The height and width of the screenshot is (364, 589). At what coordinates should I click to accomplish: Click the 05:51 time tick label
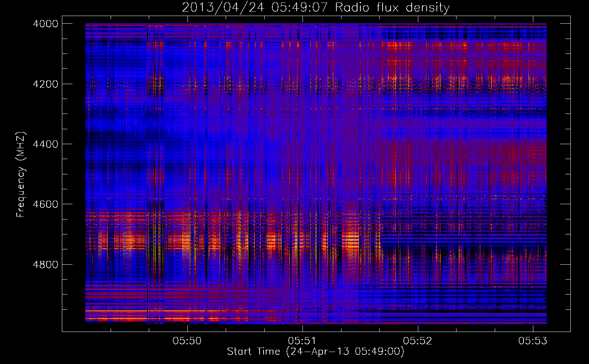coord(303,341)
